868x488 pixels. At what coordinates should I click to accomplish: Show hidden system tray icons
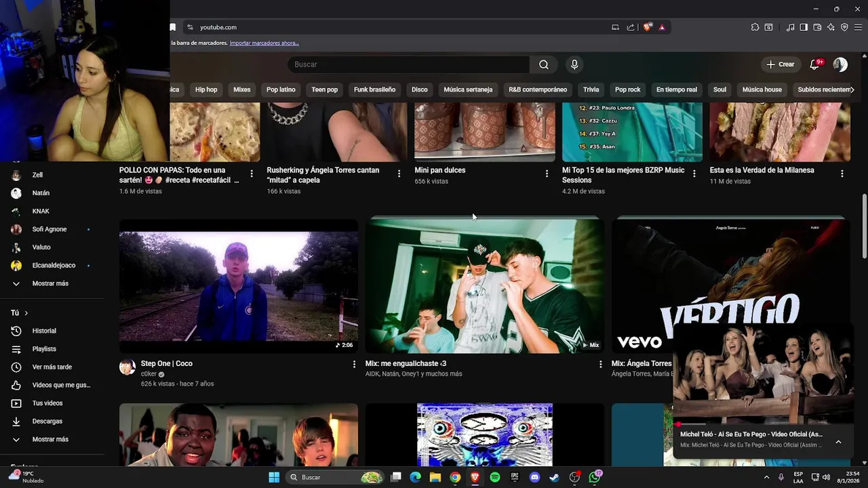click(x=767, y=477)
